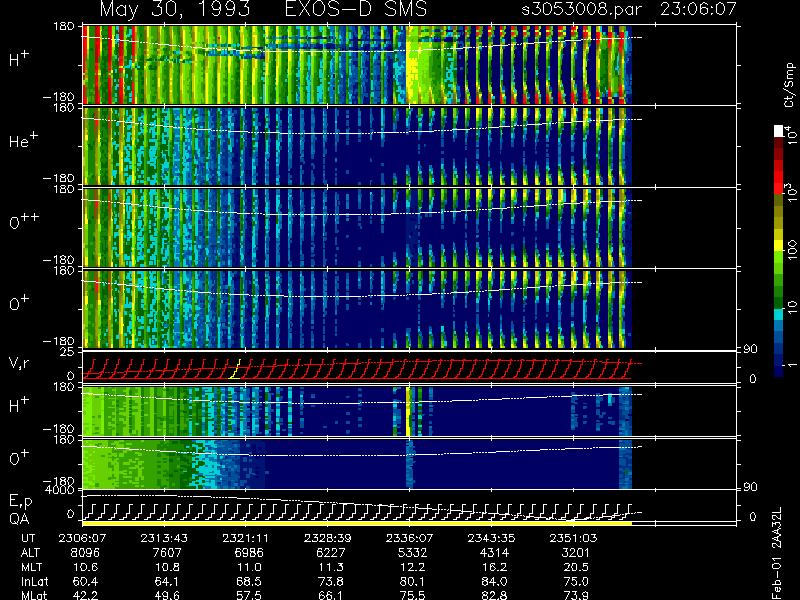Click MLT value 16.2
Image resolution: width=800 pixels, height=600 pixels.
click(x=494, y=567)
